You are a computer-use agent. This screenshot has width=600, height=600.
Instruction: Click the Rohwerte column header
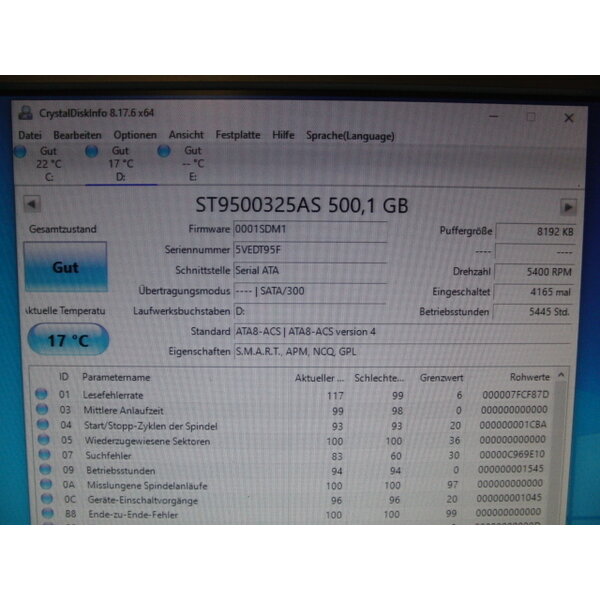pyautogui.click(x=530, y=377)
